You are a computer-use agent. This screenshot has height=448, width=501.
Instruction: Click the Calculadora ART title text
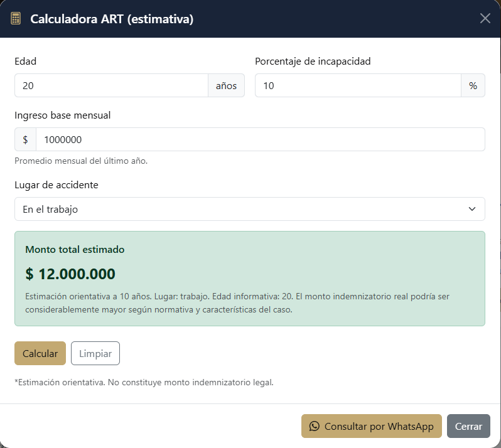click(112, 19)
